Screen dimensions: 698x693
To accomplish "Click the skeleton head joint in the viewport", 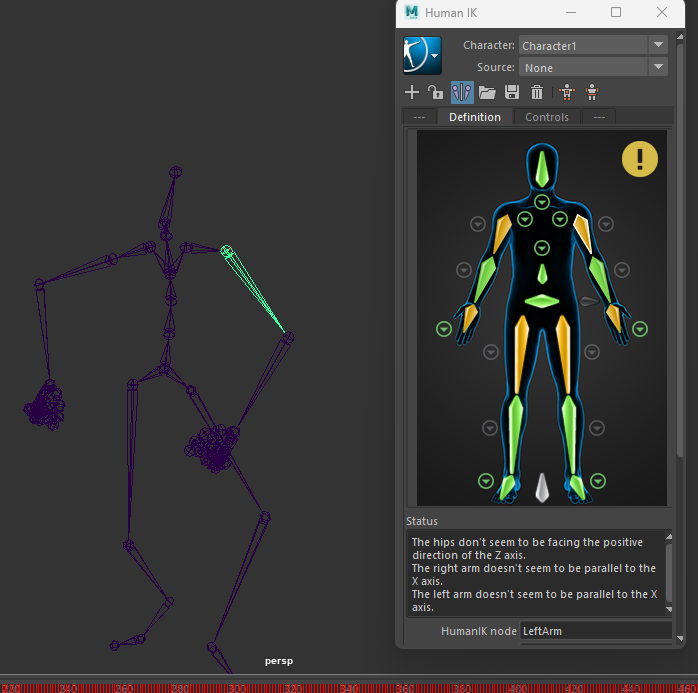I will (x=175, y=172).
